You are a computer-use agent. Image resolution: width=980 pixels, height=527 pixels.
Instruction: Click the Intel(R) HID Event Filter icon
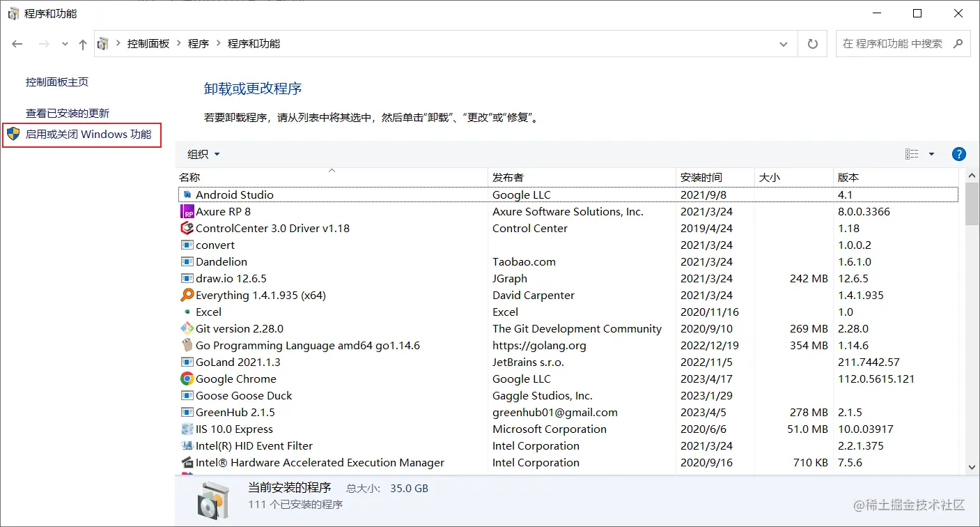[x=187, y=446]
